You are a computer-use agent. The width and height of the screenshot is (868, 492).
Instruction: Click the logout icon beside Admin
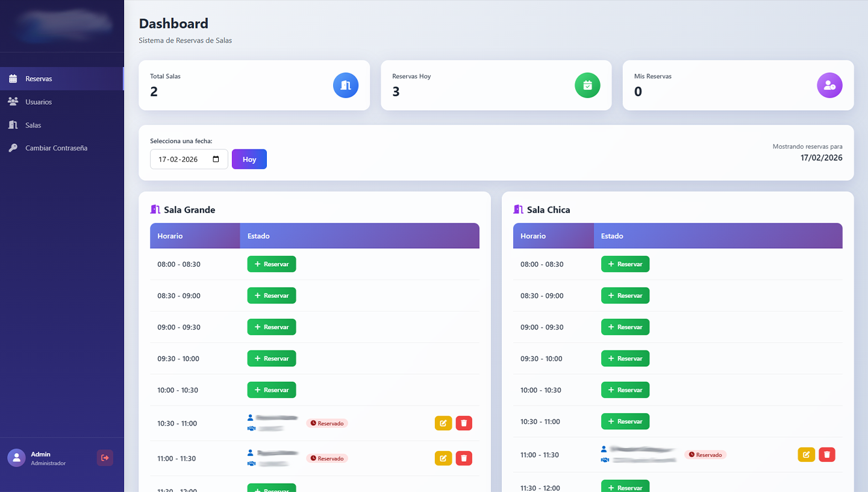tap(105, 458)
